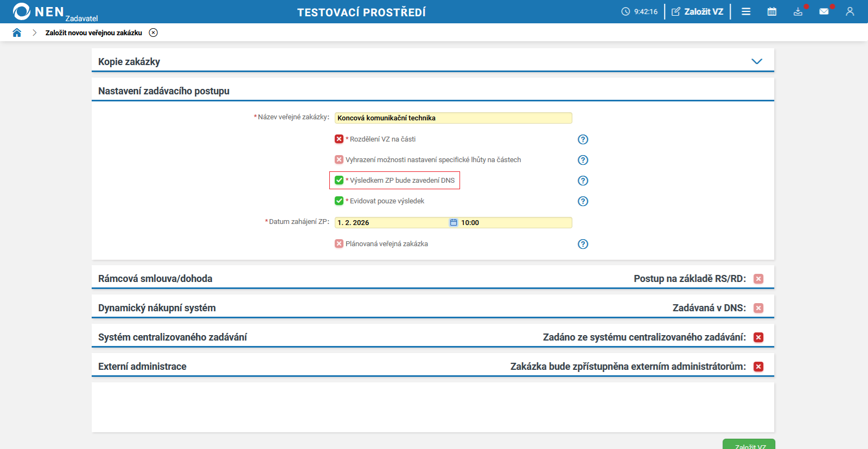This screenshot has height=449, width=868.
Task: Close the Založit novou veřejnou zakázku breadcrumb
Action: coord(154,33)
